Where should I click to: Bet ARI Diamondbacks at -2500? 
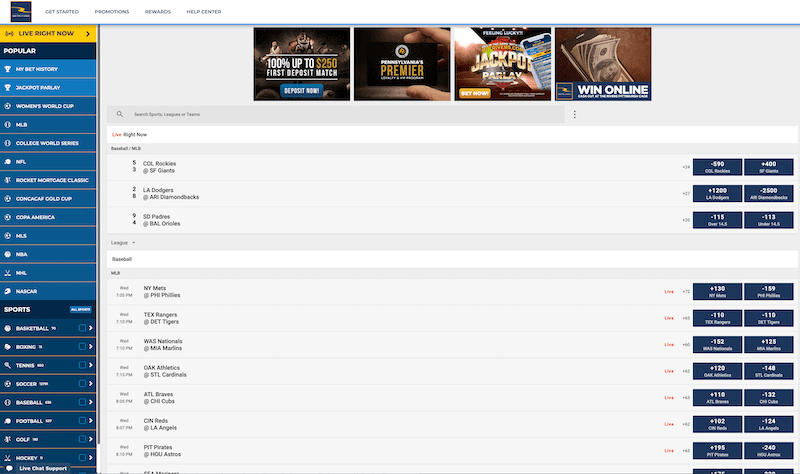pyautogui.click(x=768, y=193)
